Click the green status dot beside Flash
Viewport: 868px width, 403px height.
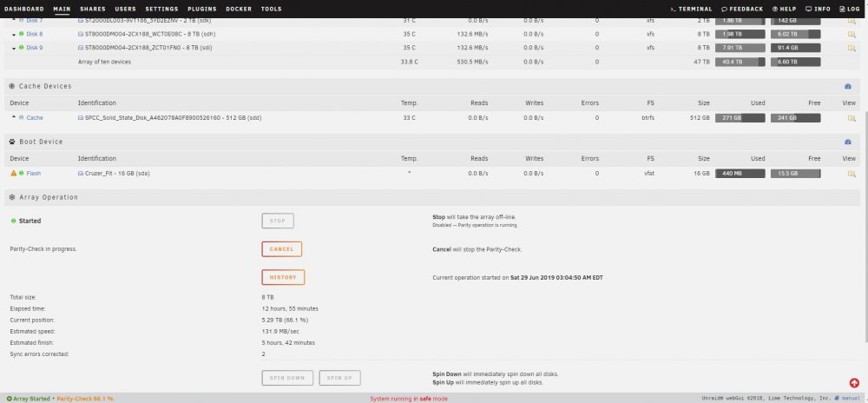tap(21, 173)
